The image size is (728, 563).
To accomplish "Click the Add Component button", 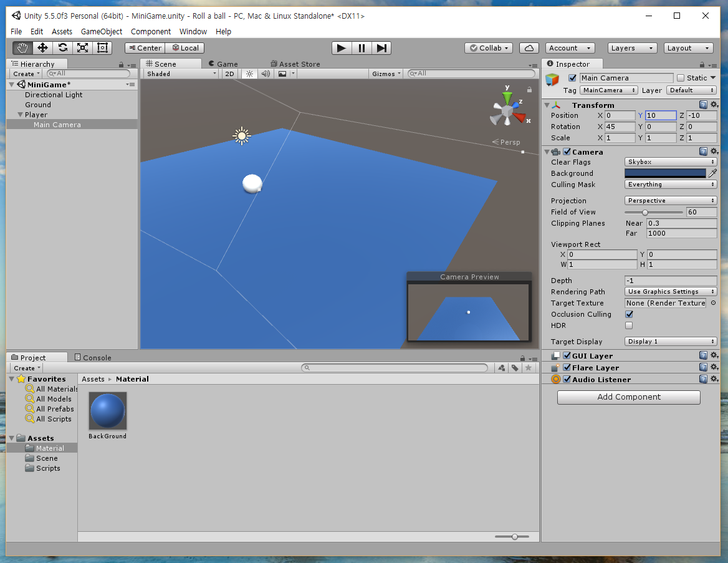I will (628, 397).
